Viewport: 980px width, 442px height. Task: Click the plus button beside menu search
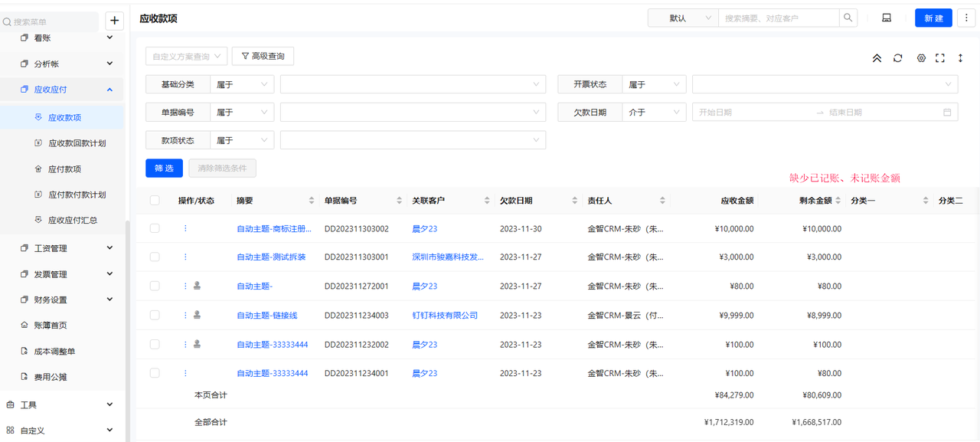pyautogui.click(x=114, y=21)
